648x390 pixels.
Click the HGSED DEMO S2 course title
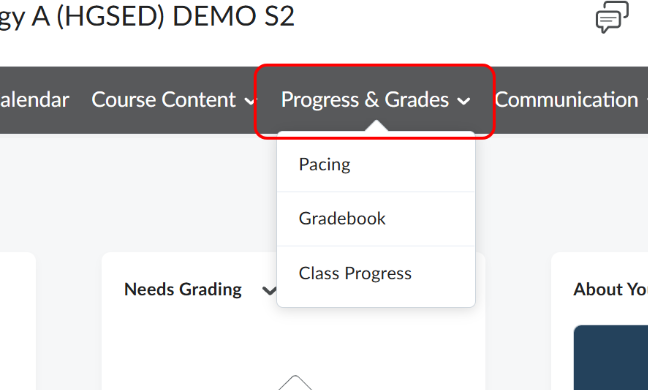click(x=147, y=17)
